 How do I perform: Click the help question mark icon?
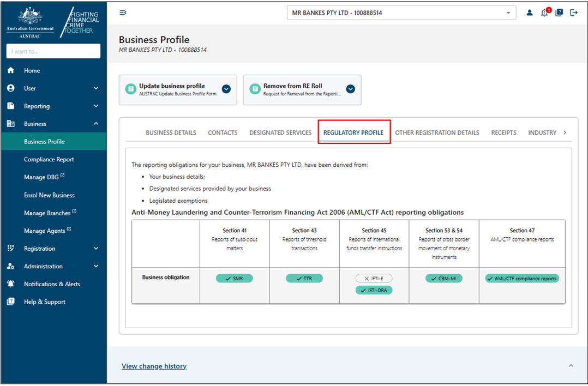click(559, 12)
